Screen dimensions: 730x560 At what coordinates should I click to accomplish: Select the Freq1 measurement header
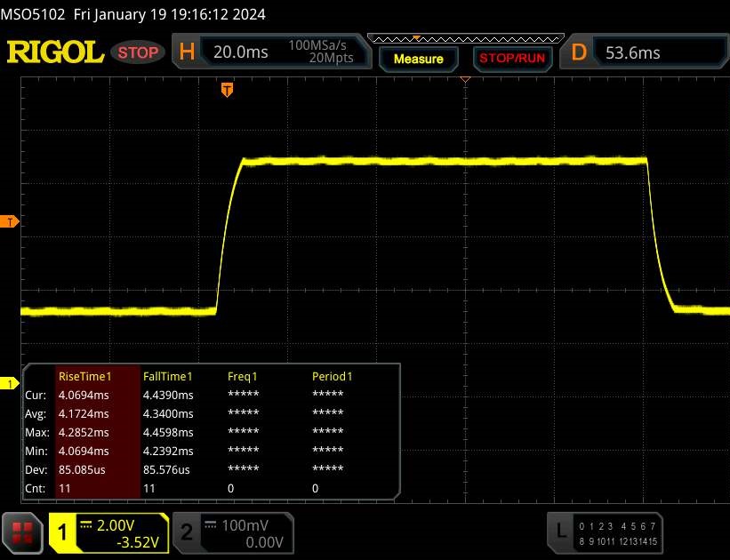[x=242, y=376]
